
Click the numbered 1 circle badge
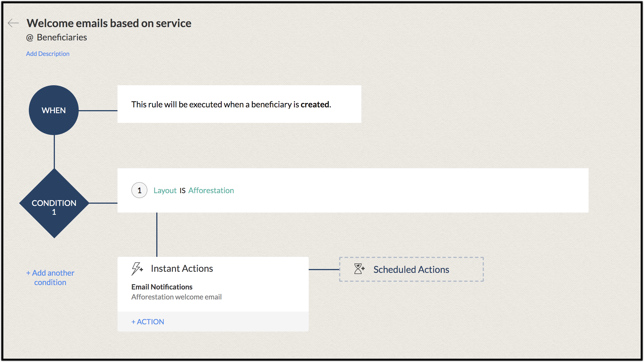point(139,190)
